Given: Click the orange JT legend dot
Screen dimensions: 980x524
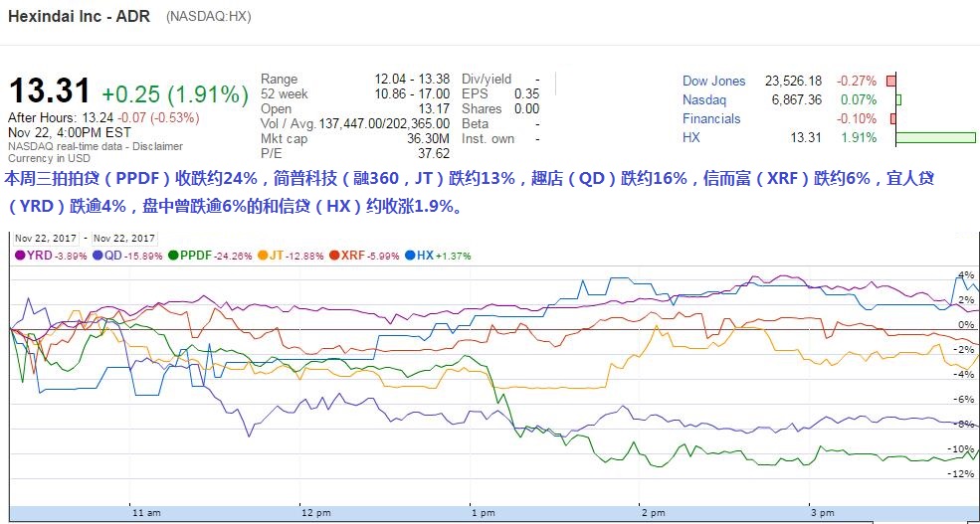Looking at the screenshot, I should click(263, 256).
